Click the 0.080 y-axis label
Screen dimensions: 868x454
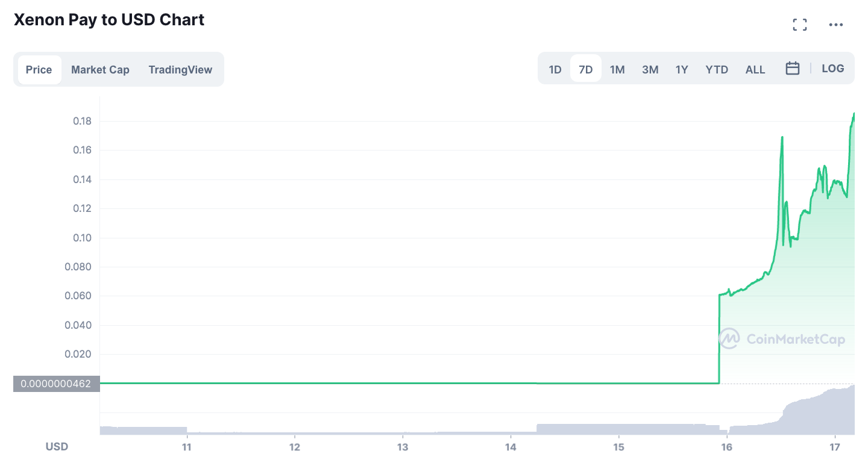click(x=78, y=267)
